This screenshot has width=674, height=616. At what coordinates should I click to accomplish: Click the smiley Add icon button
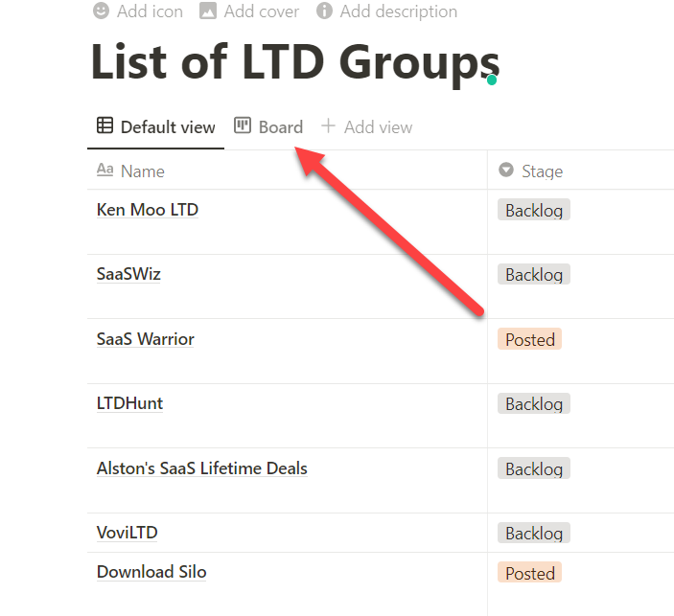[101, 11]
